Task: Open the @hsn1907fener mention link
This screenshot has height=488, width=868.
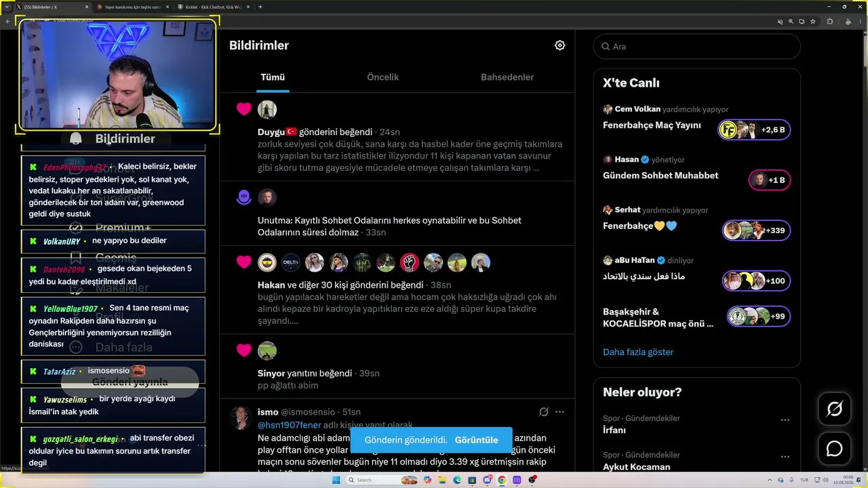Action: pos(289,425)
